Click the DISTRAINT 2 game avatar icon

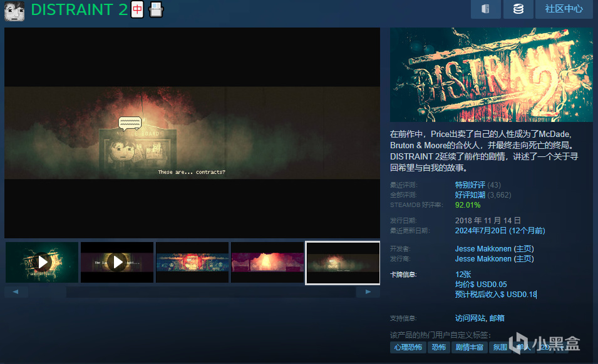coord(14,11)
